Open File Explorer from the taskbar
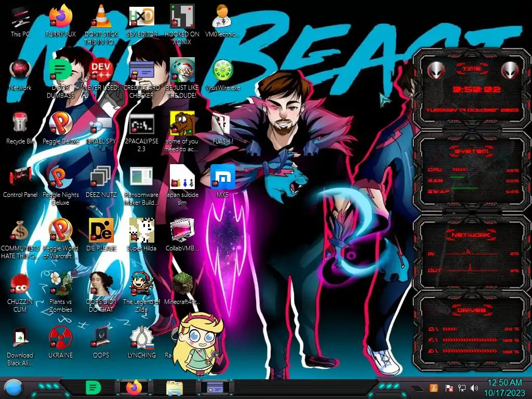This screenshot has height=399, width=532. coord(175,388)
